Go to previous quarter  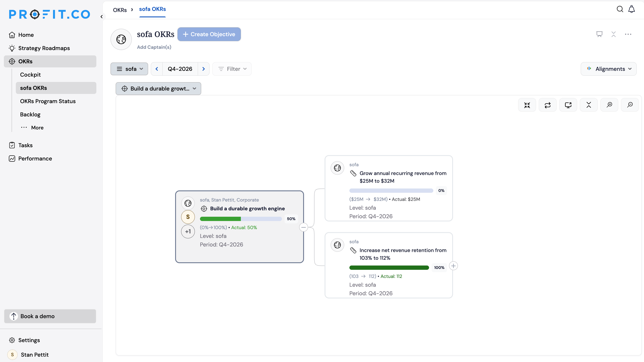[157, 69]
